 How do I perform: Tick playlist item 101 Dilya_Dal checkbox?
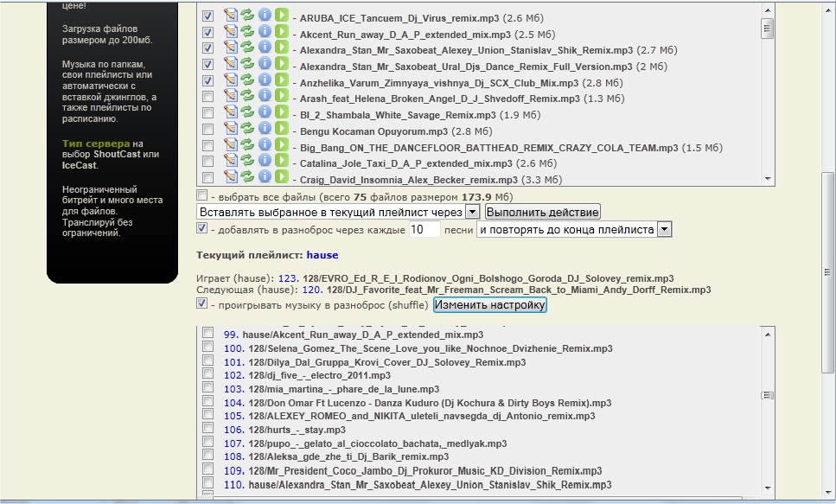207,362
